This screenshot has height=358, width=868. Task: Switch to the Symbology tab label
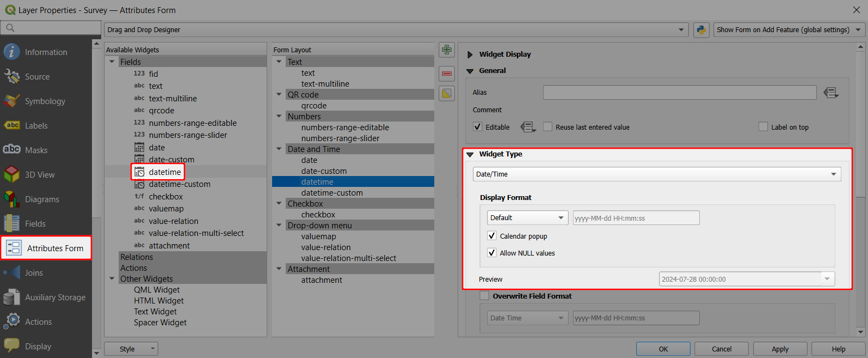pyautogui.click(x=45, y=101)
